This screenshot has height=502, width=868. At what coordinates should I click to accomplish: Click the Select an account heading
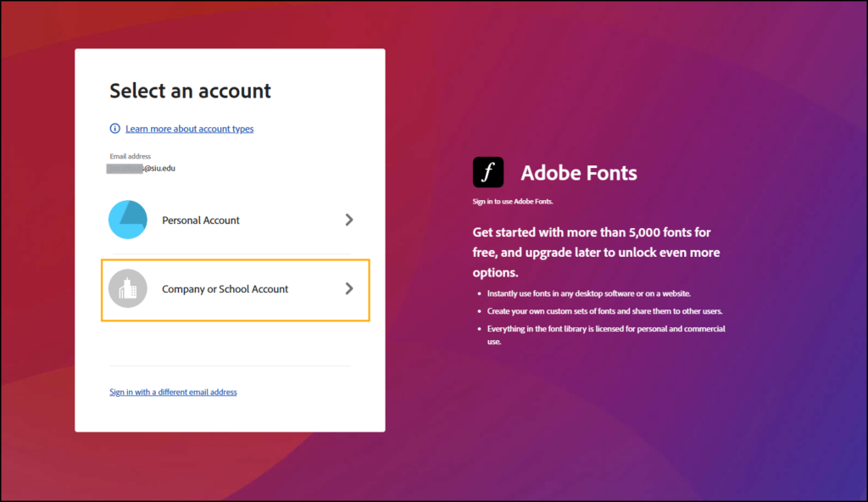point(190,91)
